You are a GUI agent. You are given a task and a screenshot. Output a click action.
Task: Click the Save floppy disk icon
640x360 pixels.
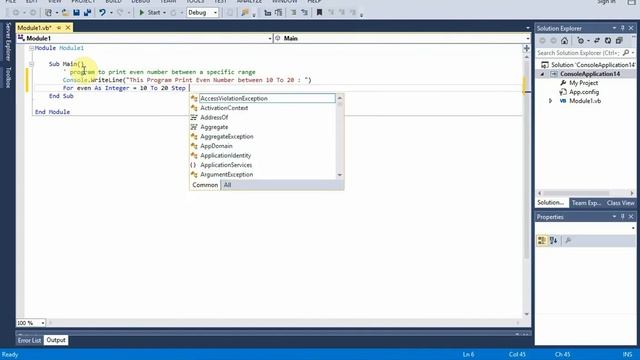coord(76,13)
